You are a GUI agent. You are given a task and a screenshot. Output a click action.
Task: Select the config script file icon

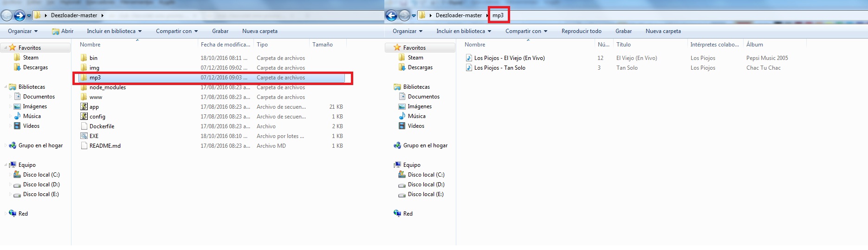84,117
